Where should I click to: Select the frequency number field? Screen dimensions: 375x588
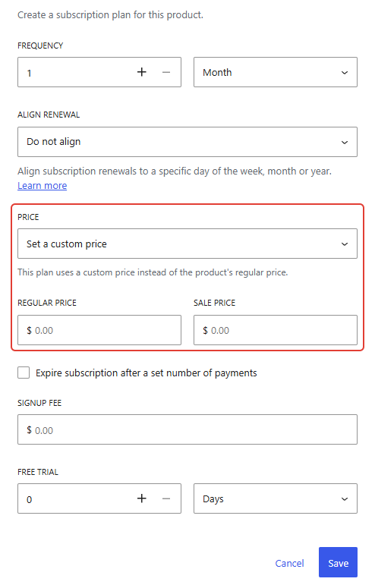(x=75, y=72)
